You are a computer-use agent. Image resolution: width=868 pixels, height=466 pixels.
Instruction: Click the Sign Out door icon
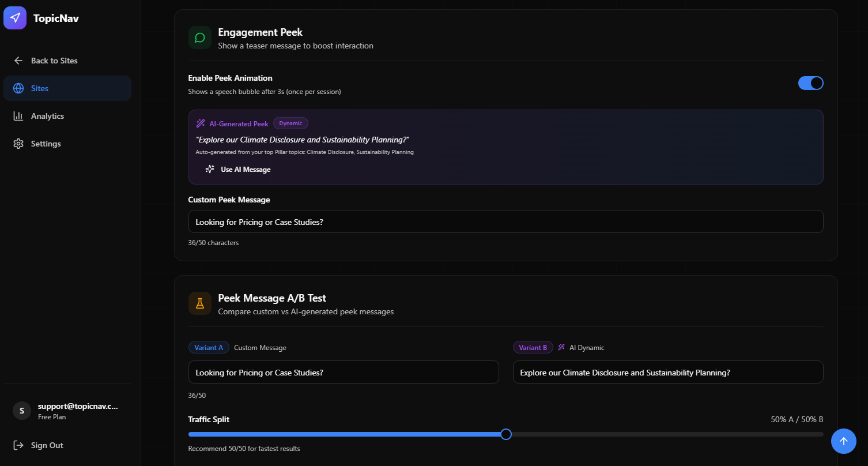pyautogui.click(x=18, y=445)
